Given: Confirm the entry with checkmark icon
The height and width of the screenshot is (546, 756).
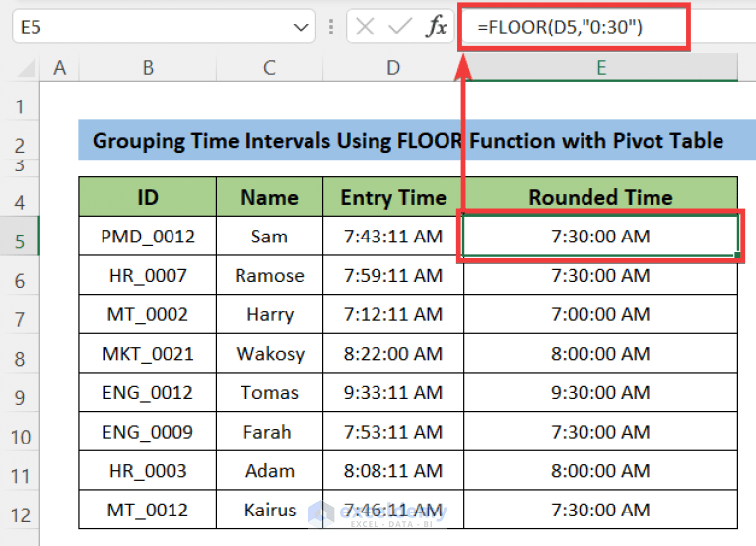Looking at the screenshot, I should tap(400, 27).
